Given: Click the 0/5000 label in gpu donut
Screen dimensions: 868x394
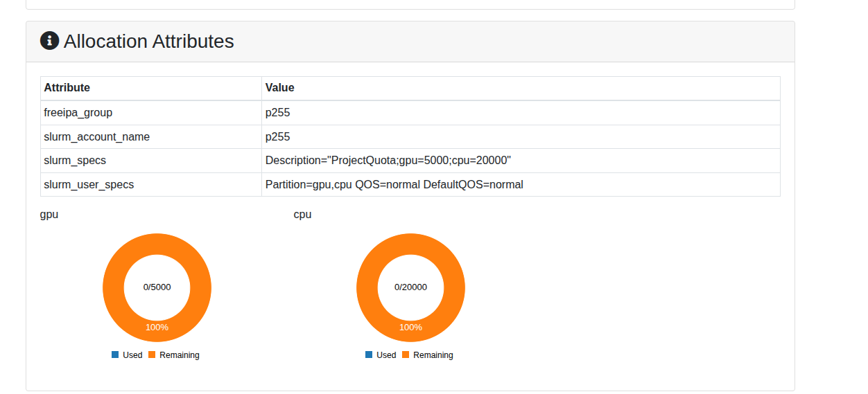Looking at the screenshot, I should click(x=157, y=287).
